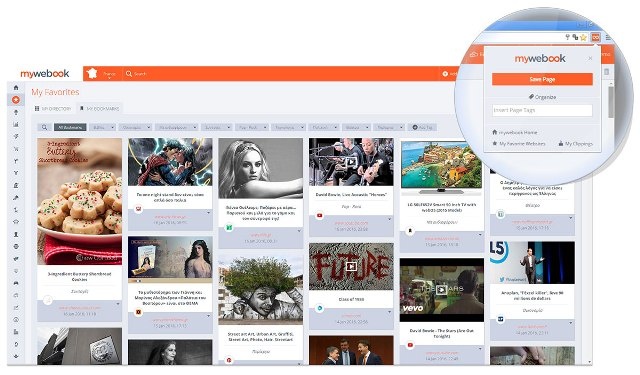Viewport: 640px width, 375px height.
Task: Click Search in the orange top bar
Action: coord(136,74)
